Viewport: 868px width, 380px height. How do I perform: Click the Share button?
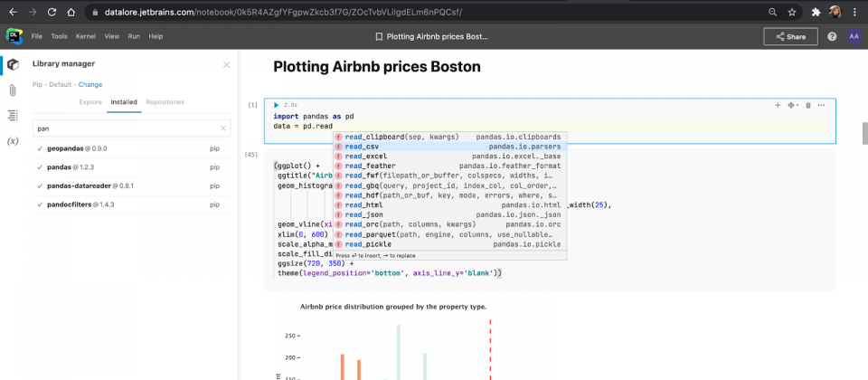(790, 36)
